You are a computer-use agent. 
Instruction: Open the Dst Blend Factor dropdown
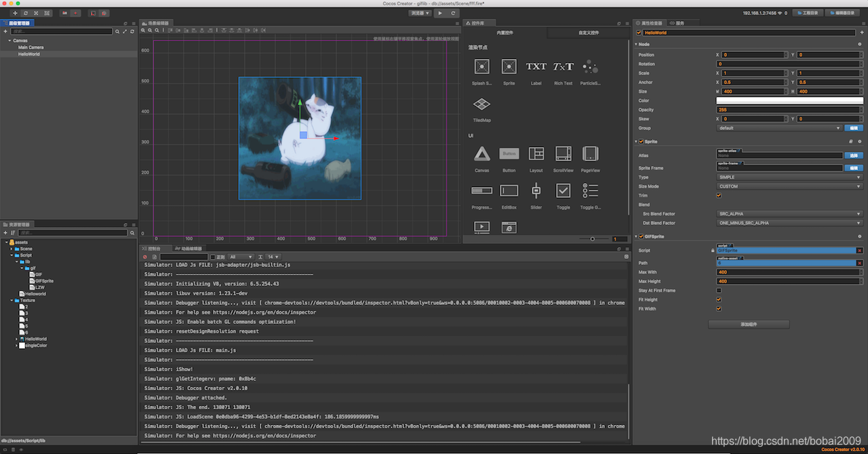pyautogui.click(x=790, y=223)
